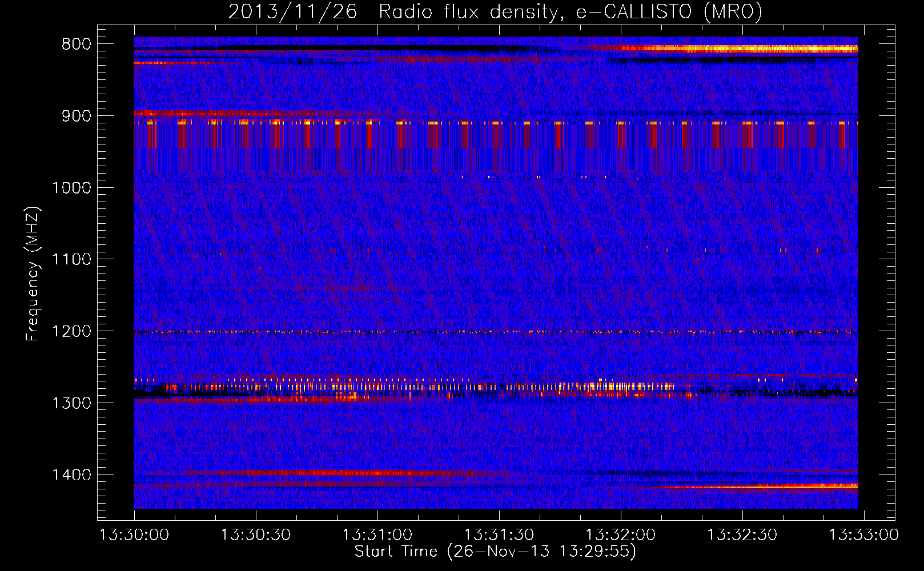
Task: Click the 'Start Time (26-Nov-13 13:29:55)' label
Action: click(495, 552)
